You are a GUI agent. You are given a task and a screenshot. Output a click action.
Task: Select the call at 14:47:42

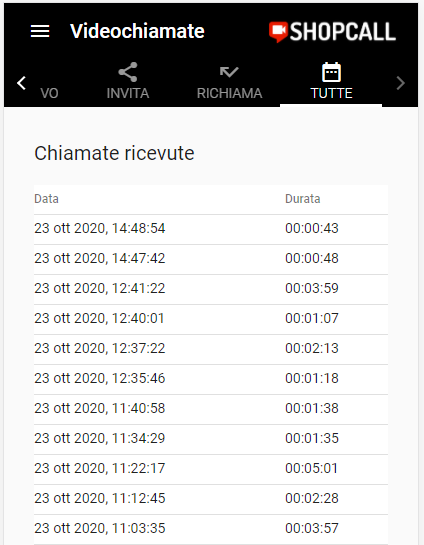211,259
